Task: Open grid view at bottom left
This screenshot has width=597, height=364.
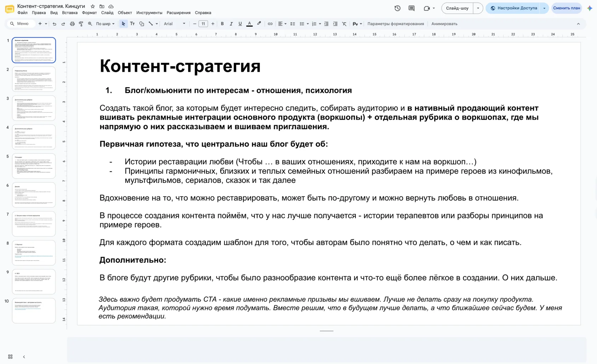Action: click(10, 357)
